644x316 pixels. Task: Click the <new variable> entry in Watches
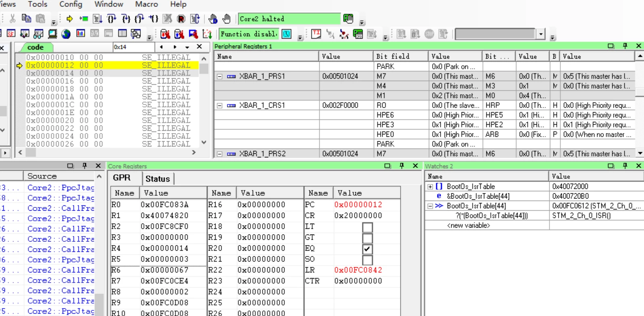pyautogui.click(x=468, y=225)
